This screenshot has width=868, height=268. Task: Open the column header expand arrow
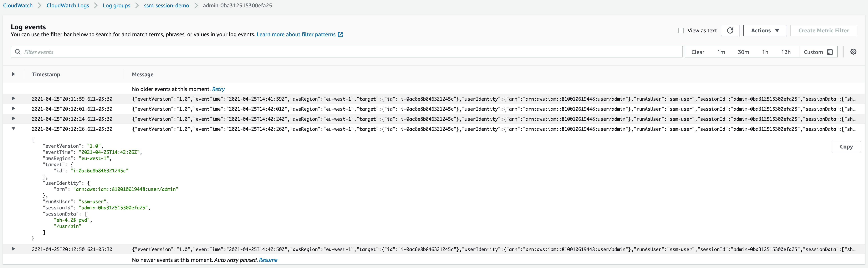pos(13,74)
